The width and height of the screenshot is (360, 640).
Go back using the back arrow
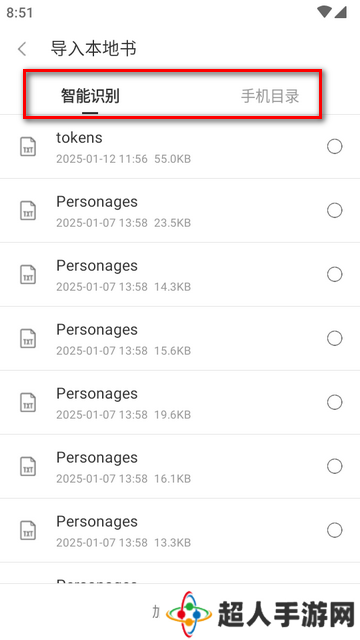(22, 49)
